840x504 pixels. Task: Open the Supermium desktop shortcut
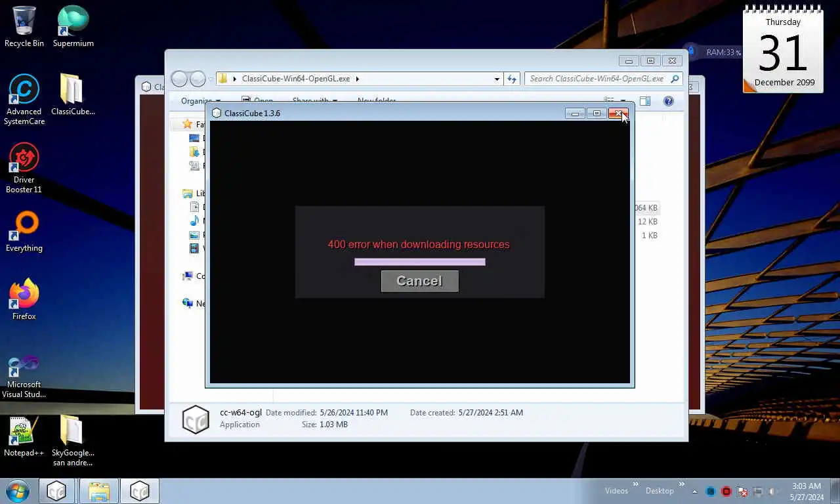73,27
